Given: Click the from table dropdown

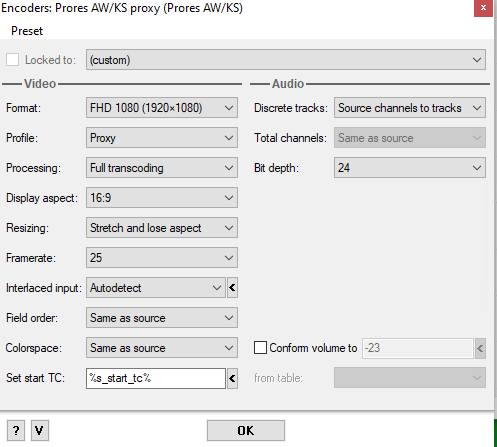Looking at the screenshot, I should [410, 378].
